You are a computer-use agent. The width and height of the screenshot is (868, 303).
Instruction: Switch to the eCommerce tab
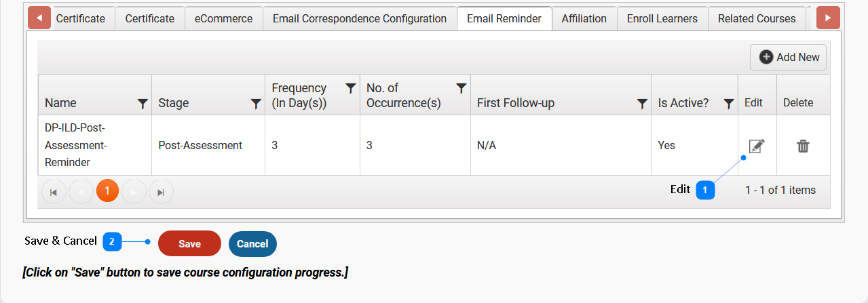click(x=223, y=18)
